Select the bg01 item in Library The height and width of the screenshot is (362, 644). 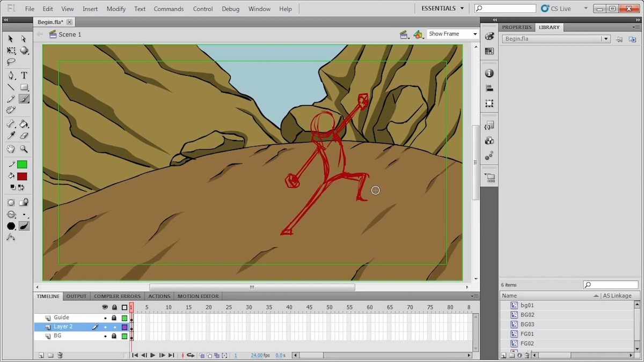(527, 305)
